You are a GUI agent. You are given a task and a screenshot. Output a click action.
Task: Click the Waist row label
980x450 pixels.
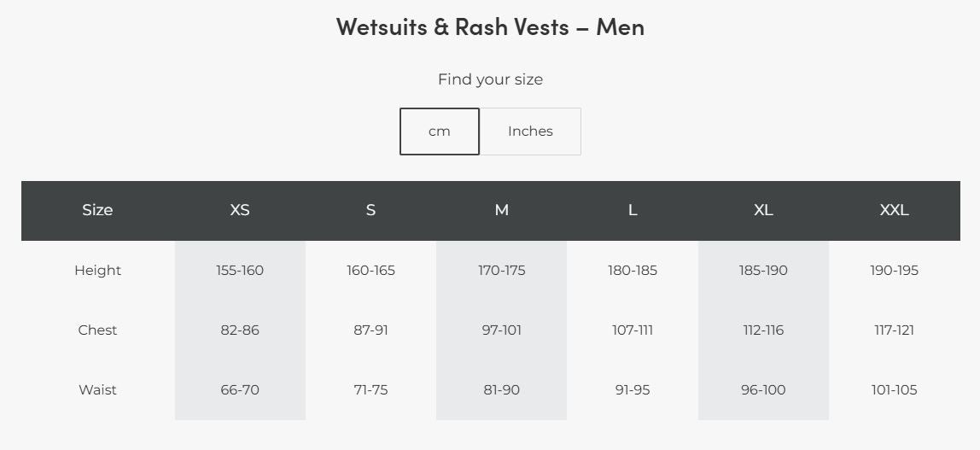coord(97,390)
